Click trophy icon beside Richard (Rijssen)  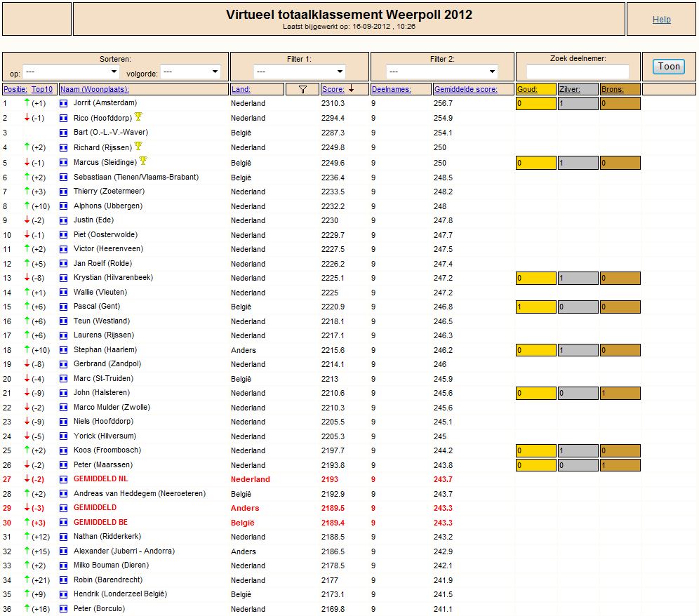pyautogui.click(x=138, y=146)
